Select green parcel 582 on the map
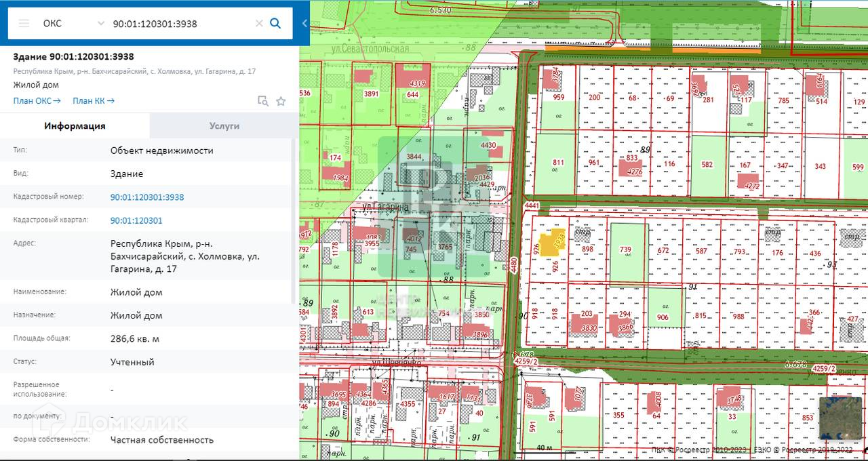The height and width of the screenshot is (461, 868). point(708,166)
